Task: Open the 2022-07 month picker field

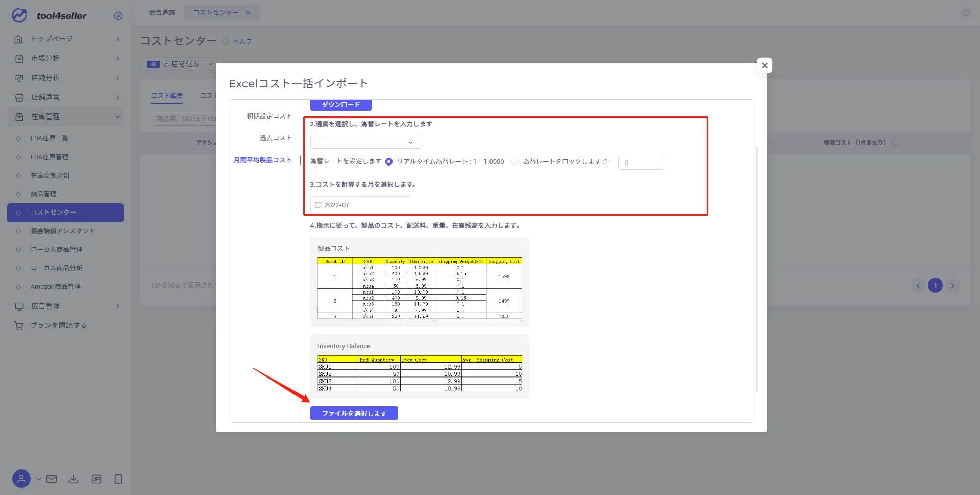Action: [361, 205]
